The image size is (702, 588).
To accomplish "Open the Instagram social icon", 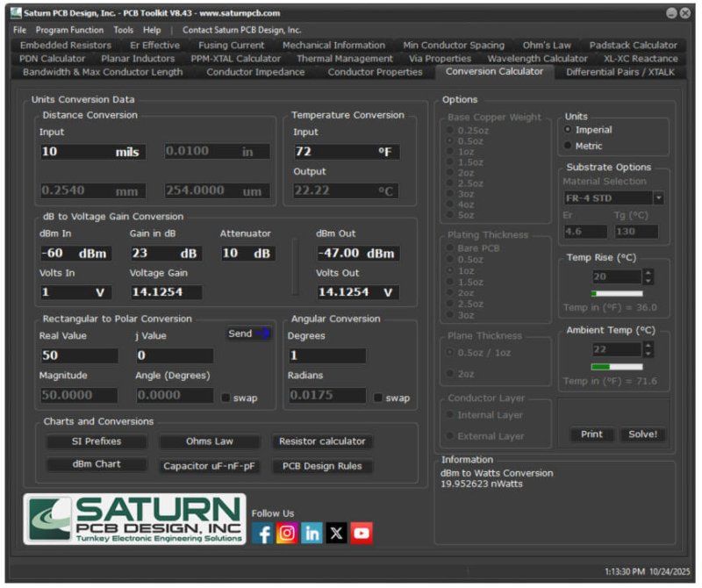I will click(x=287, y=533).
